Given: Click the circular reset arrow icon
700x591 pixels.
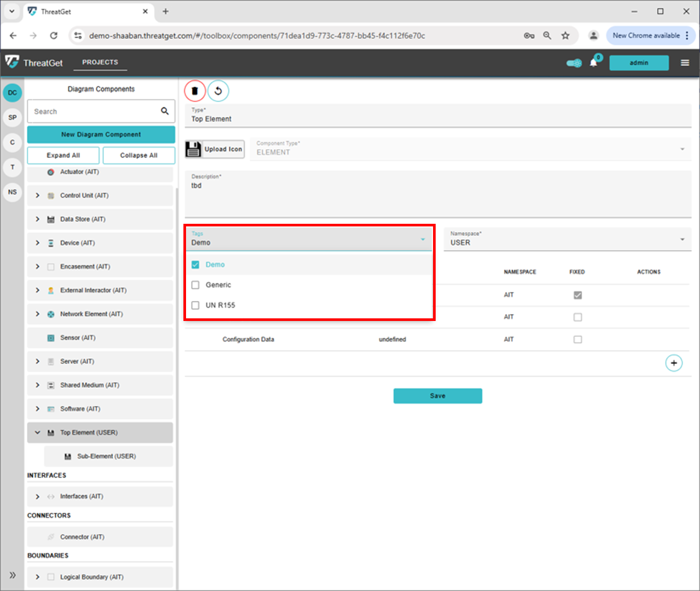Looking at the screenshot, I should (218, 91).
